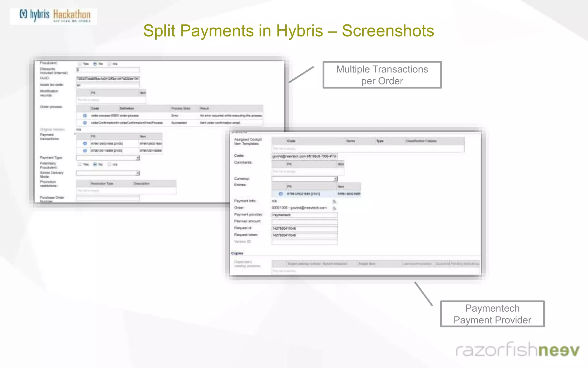Click the Item cell of transaction [2103]
Viewport: 588px width, 368px height.
pyautogui.click(x=151, y=151)
